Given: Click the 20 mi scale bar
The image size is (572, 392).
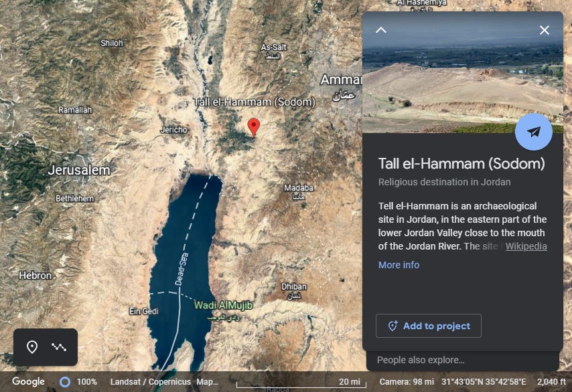Looking at the screenshot, I should point(301,382).
